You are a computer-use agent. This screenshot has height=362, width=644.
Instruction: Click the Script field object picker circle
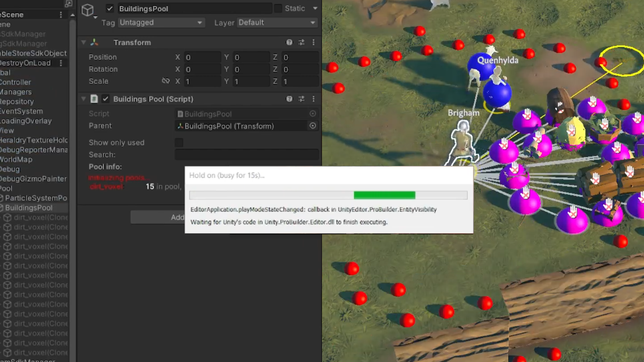tap(313, 114)
